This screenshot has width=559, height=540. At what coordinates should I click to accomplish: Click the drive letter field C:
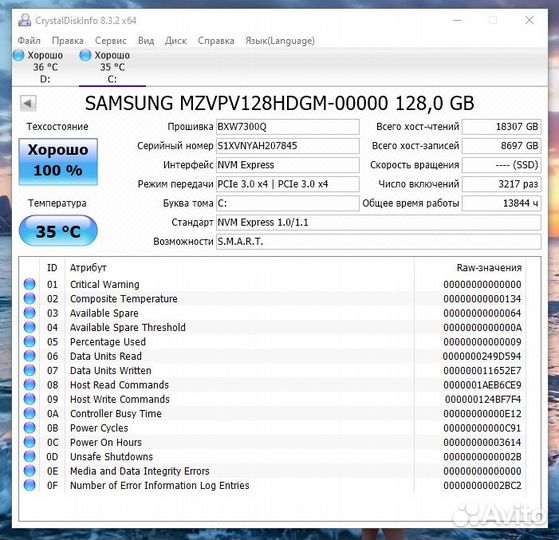tap(287, 203)
